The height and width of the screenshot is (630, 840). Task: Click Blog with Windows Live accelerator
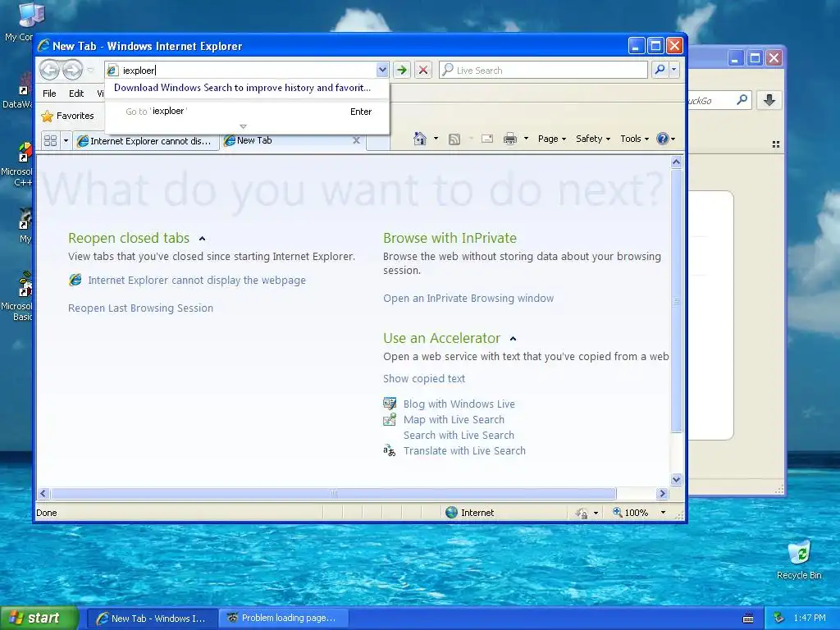point(459,404)
